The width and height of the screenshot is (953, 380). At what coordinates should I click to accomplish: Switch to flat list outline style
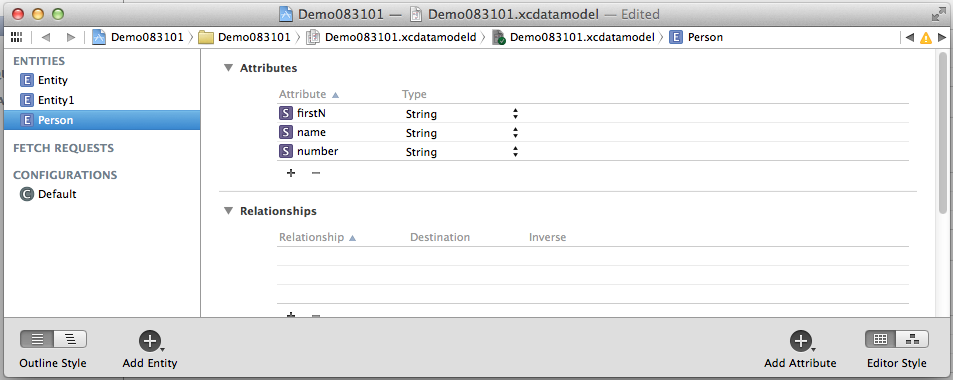(x=37, y=339)
